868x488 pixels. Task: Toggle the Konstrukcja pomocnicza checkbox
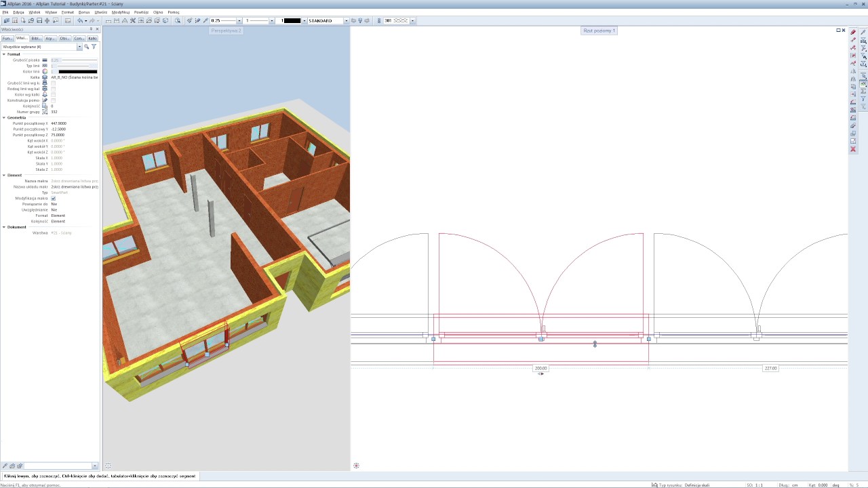click(54, 100)
